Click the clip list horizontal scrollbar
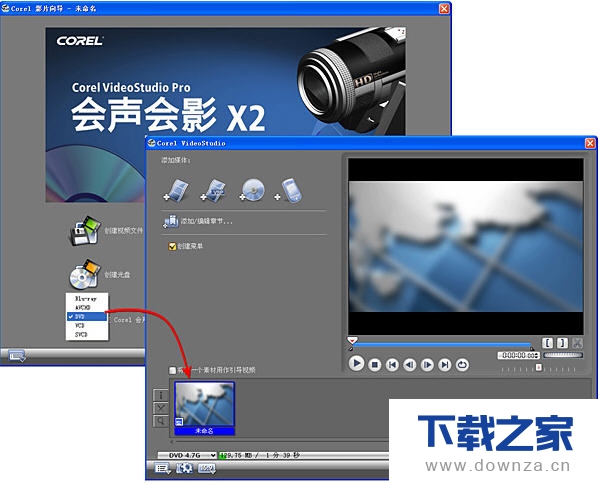 point(279,442)
